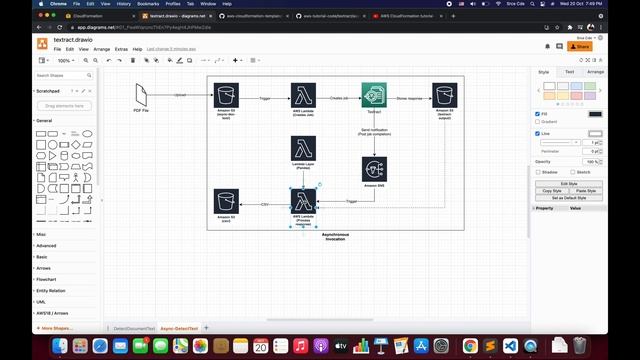Expand the Entity Relation shapes section

coord(50,291)
